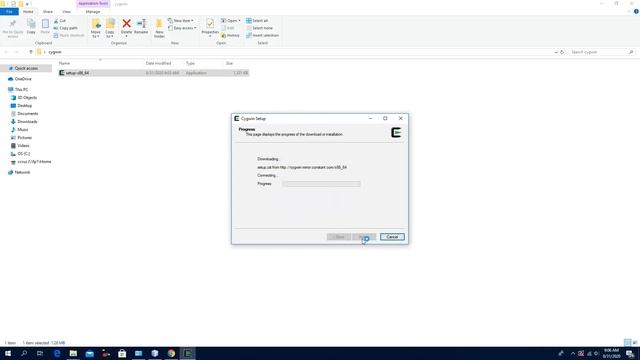The height and width of the screenshot is (360, 640).
Task: Open the Mail app from the taskbar
Action: click(x=89, y=353)
